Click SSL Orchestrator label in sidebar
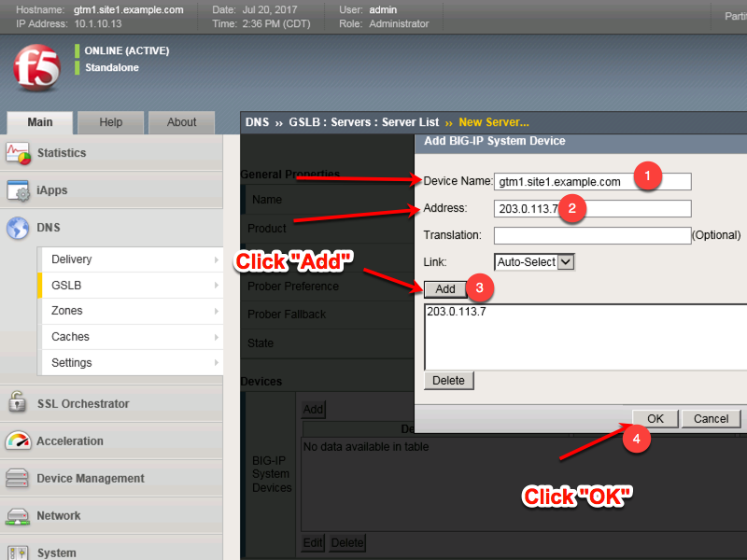This screenshot has width=747, height=560. click(83, 404)
